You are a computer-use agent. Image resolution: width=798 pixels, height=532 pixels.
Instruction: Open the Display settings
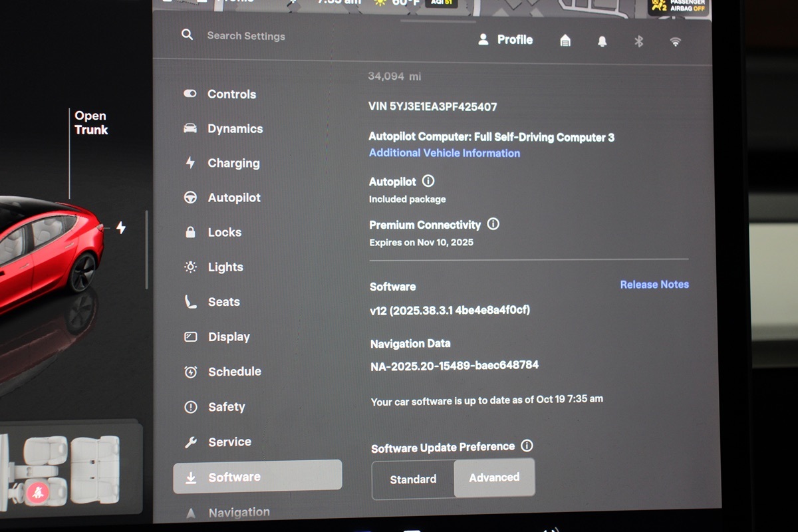click(228, 337)
